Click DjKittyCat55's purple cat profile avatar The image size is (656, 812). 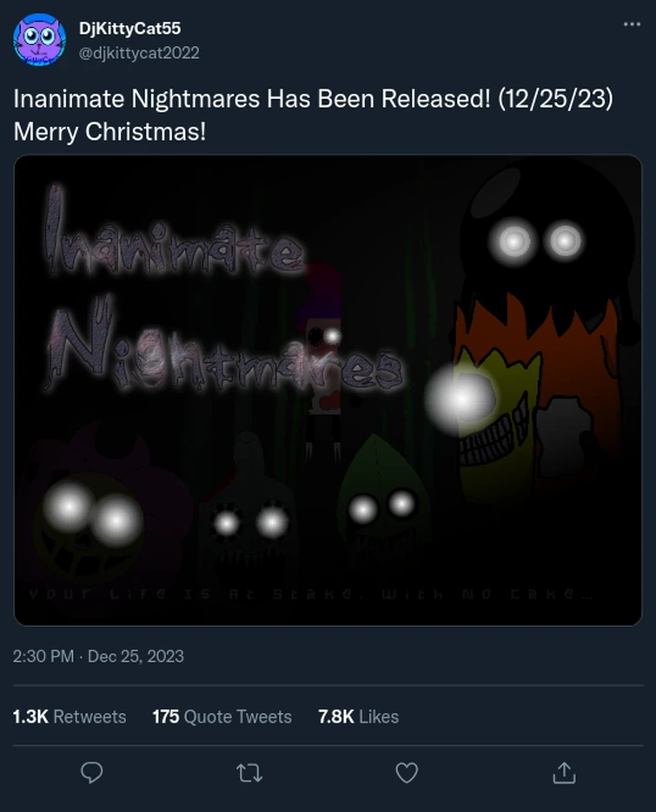(x=38, y=38)
